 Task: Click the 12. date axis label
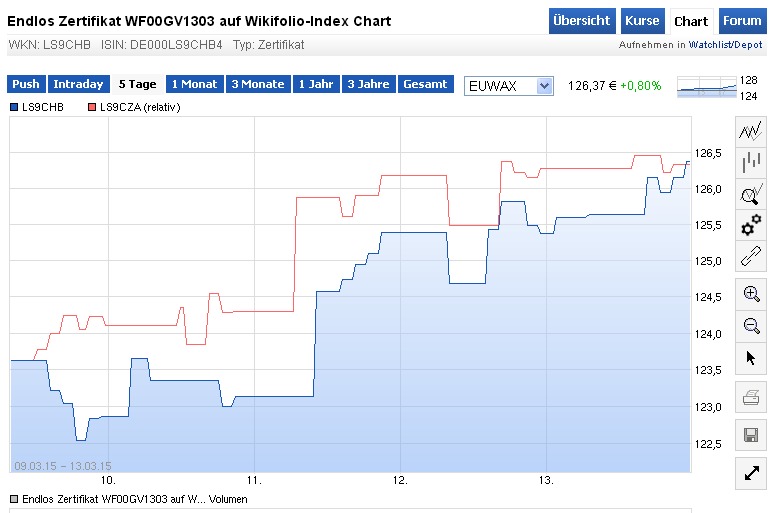[x=400, y=480]
